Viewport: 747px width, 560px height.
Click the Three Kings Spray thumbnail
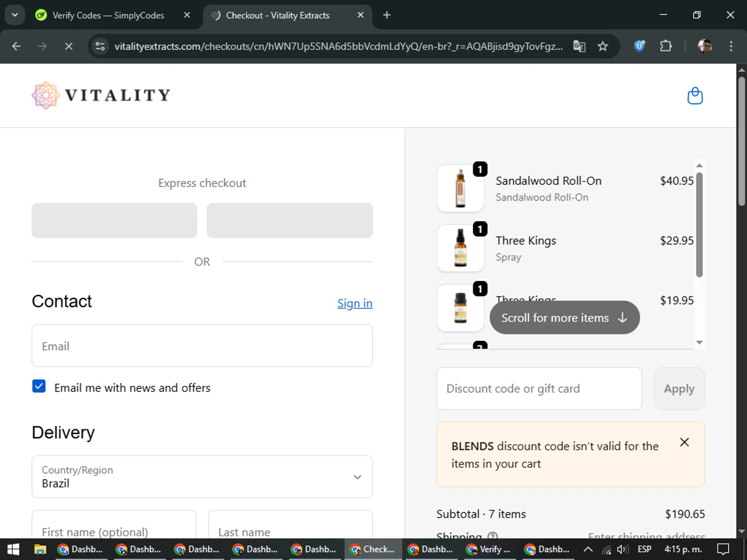point(461,248)
